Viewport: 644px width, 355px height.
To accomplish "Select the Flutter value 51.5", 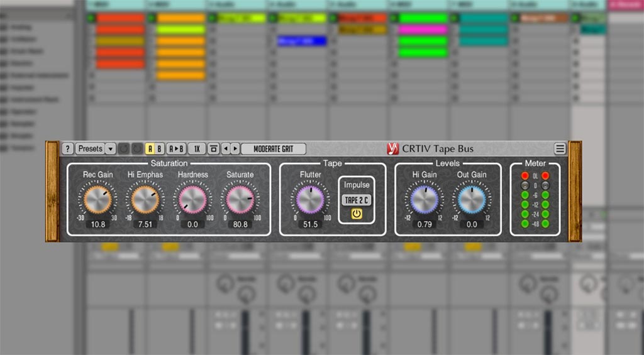I will pos(310,224).
